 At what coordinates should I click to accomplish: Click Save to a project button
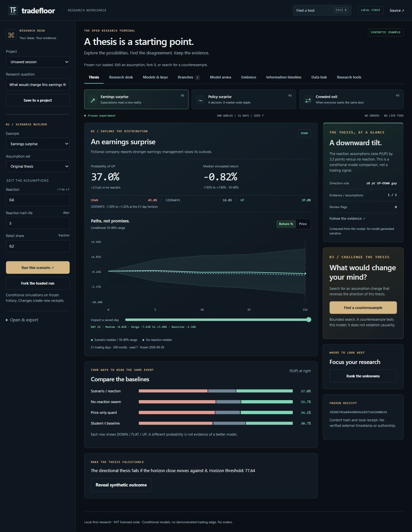[x=38, y=100]
